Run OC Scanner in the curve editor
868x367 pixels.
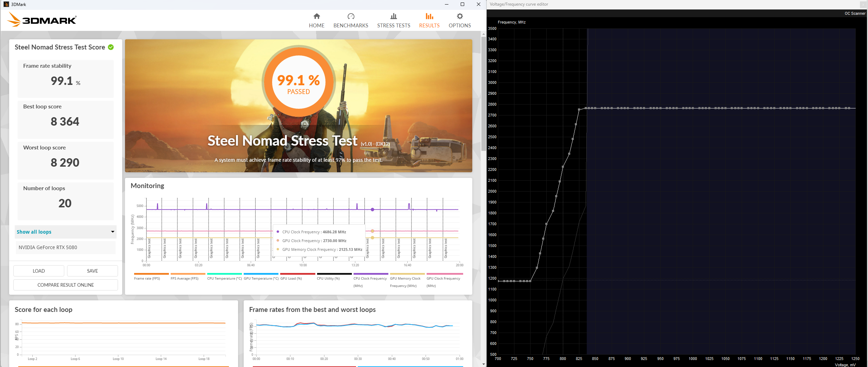(x=855, y=13)
